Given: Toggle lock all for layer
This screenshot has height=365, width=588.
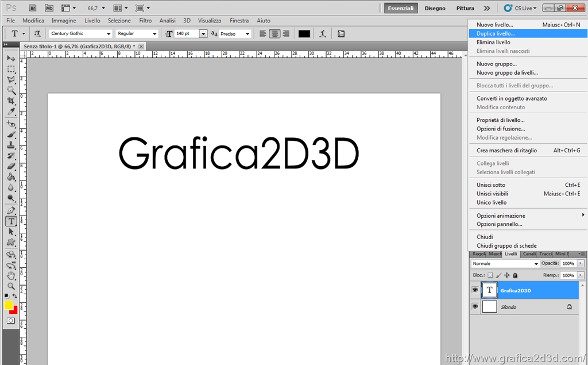Looking at the screenshot, I should 515,275.
